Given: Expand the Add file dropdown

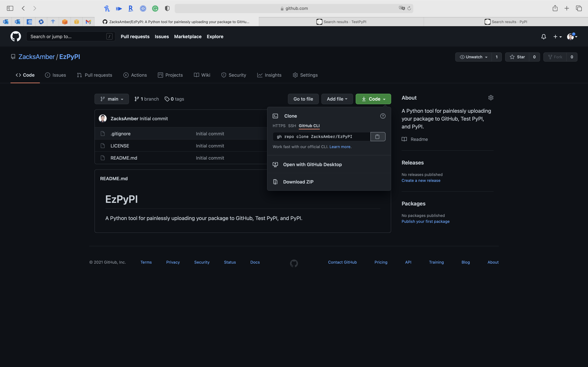Looking at the screenshot, I should 337,99.
